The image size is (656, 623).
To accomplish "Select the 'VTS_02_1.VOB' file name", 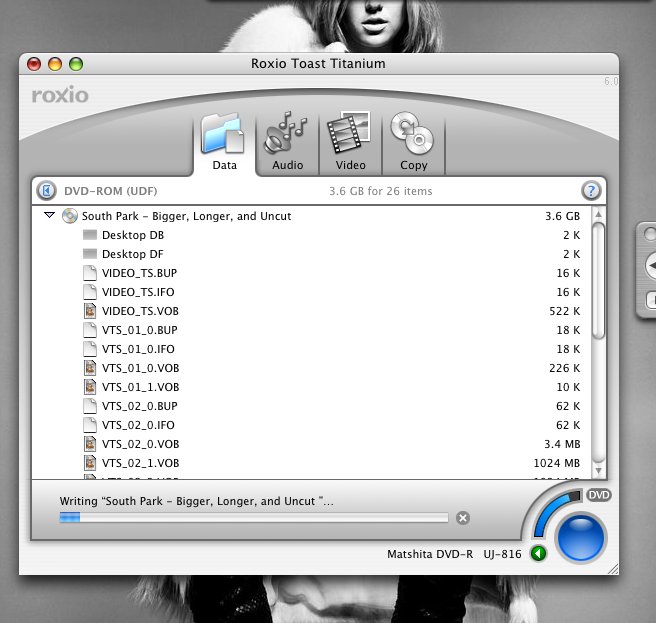I will (141, 463).
